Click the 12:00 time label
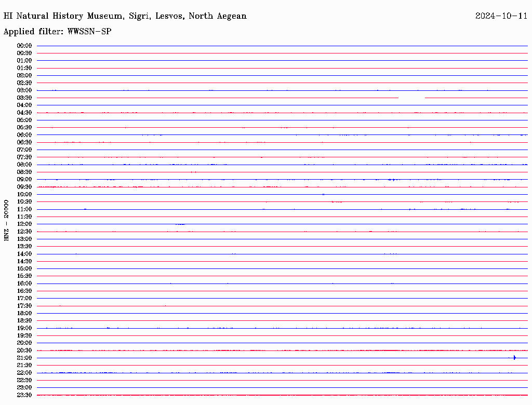This screenshot has height=405, width=532. click(x=24, y=224)
